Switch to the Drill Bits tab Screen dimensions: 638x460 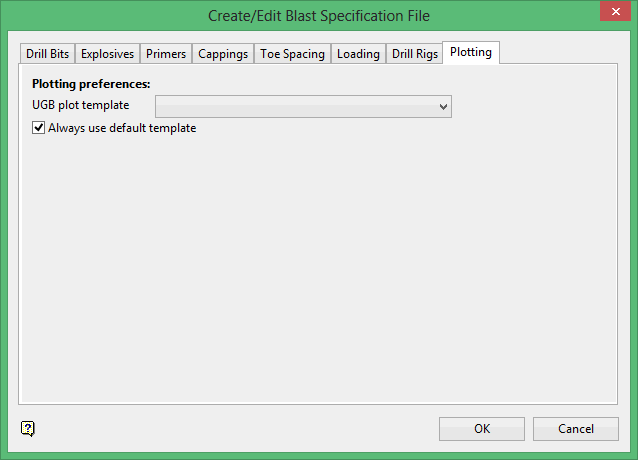[x=47, y=54]
